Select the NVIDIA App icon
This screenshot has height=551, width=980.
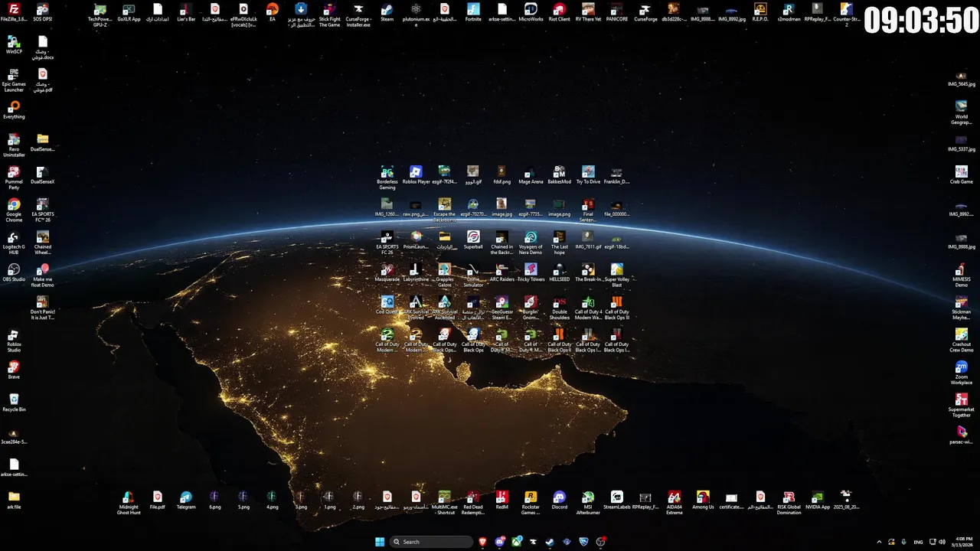pos(818,500)
